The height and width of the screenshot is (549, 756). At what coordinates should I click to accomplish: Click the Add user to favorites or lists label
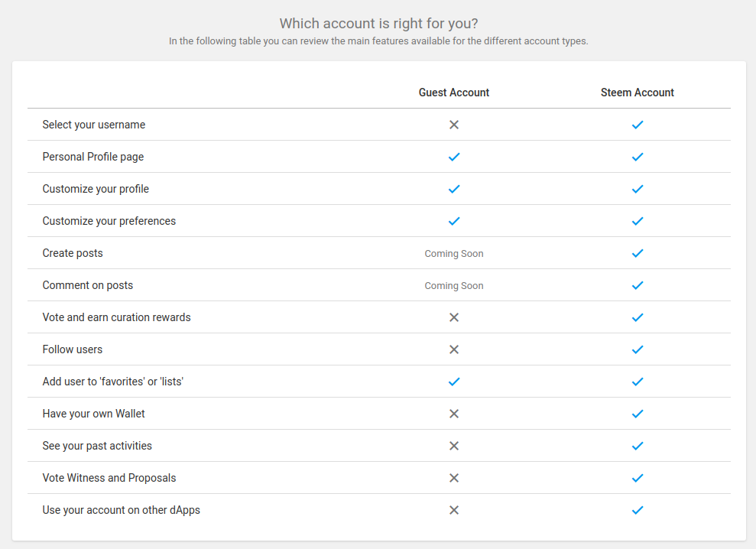(x=111, y=382)
